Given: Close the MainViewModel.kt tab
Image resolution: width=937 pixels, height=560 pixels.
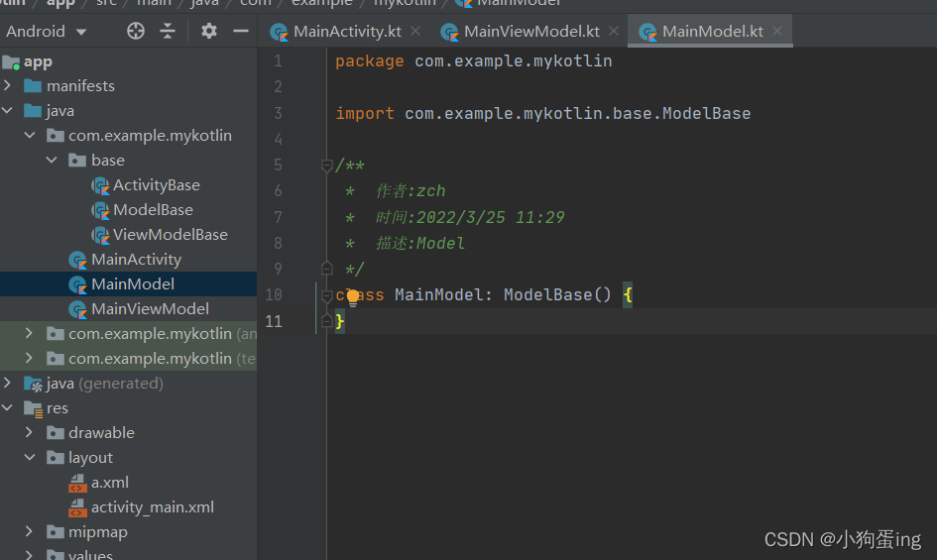Looking at the screenshot, I should [x=614, y=31].
